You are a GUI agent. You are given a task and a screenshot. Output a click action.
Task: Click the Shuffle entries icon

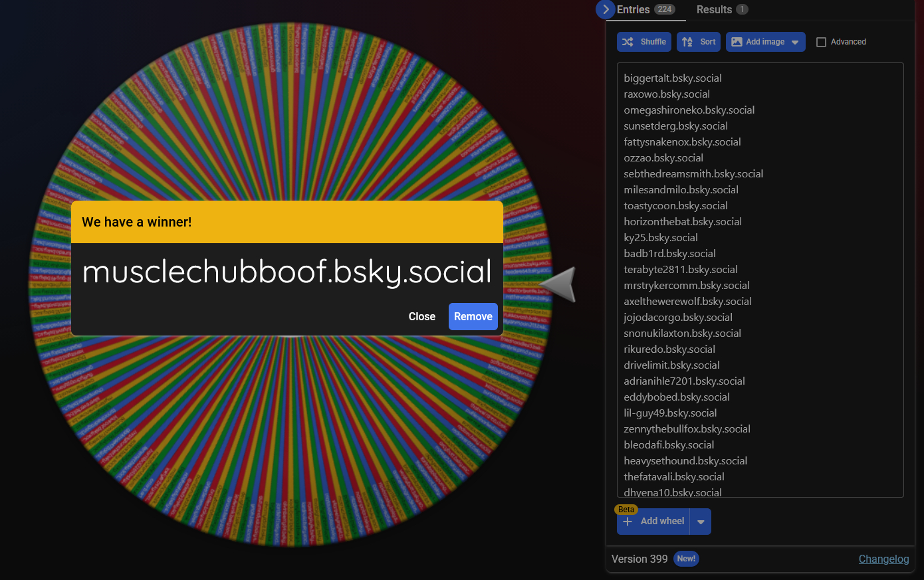(628, 42)
